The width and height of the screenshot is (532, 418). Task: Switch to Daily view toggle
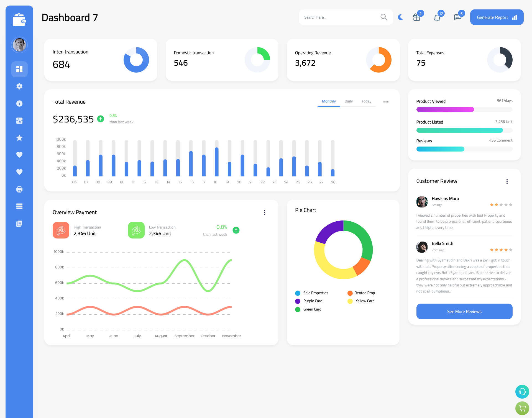(349, 101)
